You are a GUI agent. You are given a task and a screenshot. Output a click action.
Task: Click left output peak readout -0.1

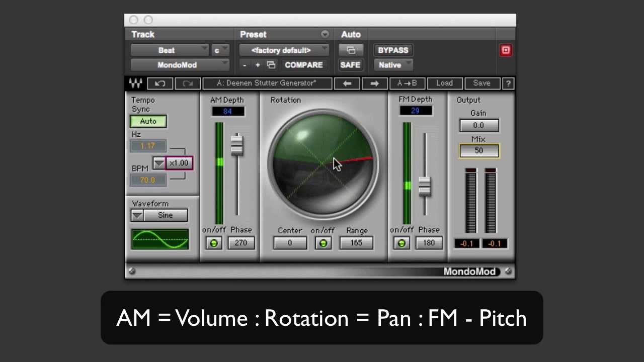pos(467,244)
